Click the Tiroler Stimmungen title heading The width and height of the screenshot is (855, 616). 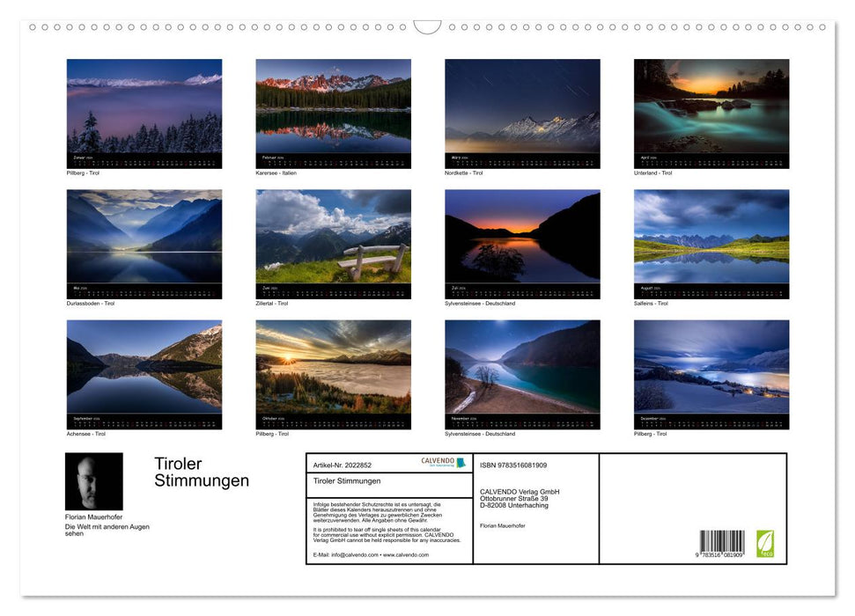(x=203, y=473)
